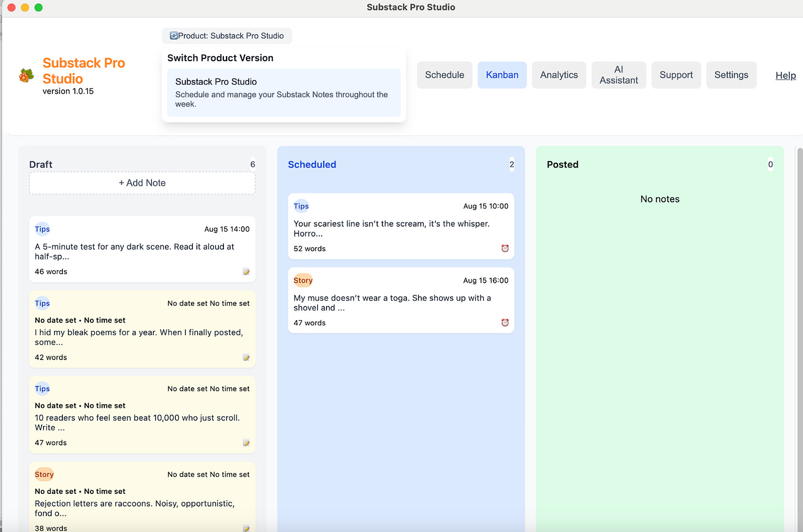The height and width of the screenshot is (532, 803).
Task: Click the '38 words' count
Action: click(51, 528)
